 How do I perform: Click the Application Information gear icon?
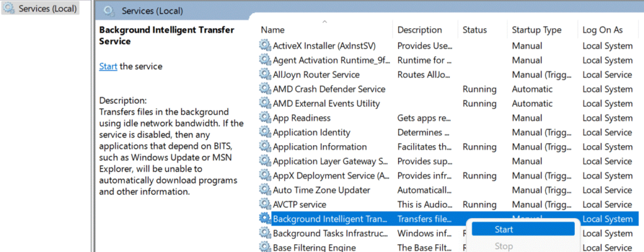(x=265, y=146)
